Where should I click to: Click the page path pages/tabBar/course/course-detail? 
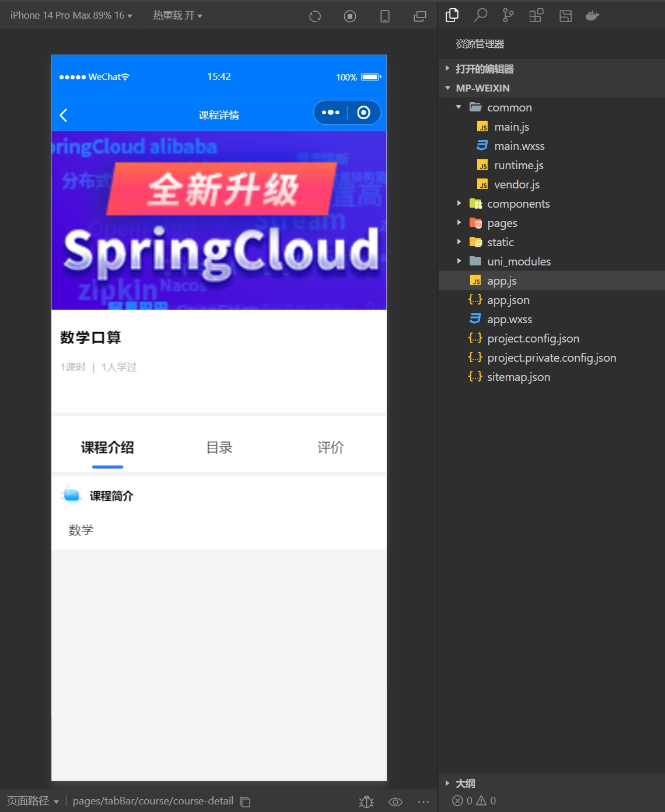coord(153,801)
